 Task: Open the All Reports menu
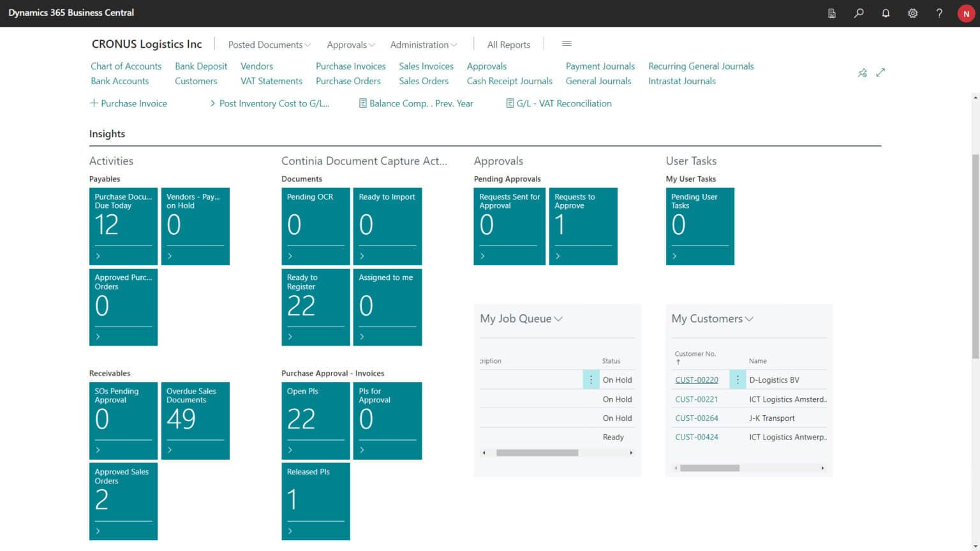pos(509,45)
